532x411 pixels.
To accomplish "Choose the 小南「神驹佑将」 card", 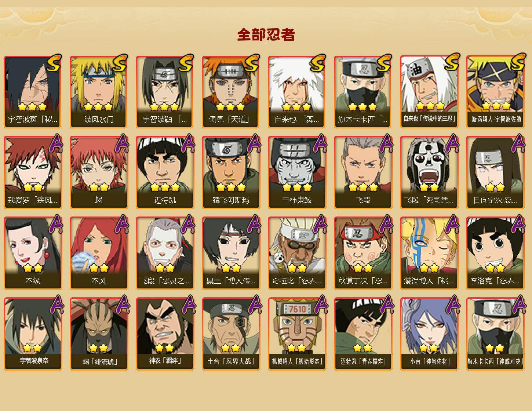I will [x=429, y=334].
